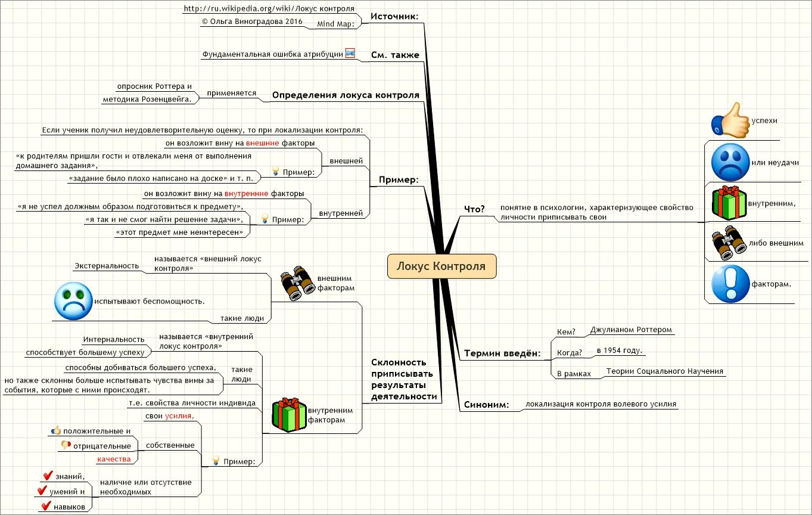Click the lightbulb icon in the внешней Пример branch
The width and height of the screenshot is (812, 515).
coord(276,171)
